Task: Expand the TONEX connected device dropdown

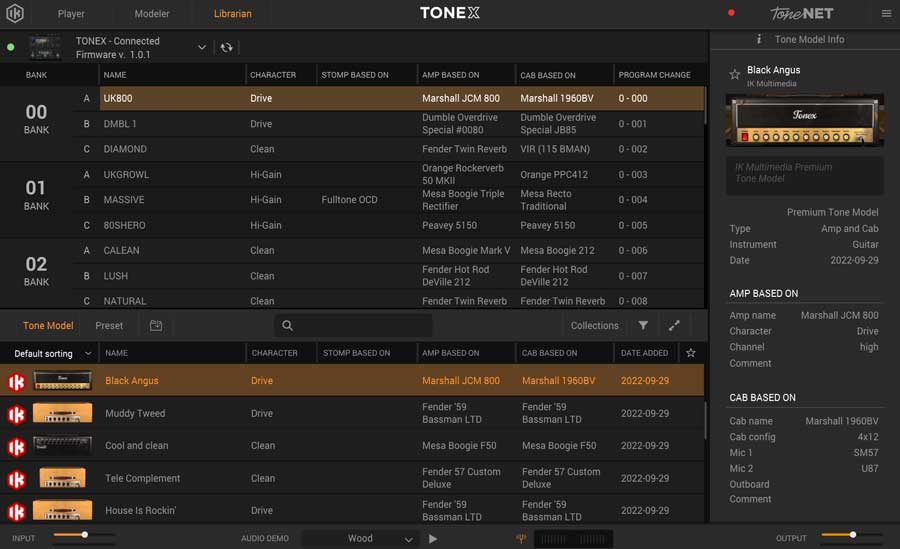Action: pos(201,48)
